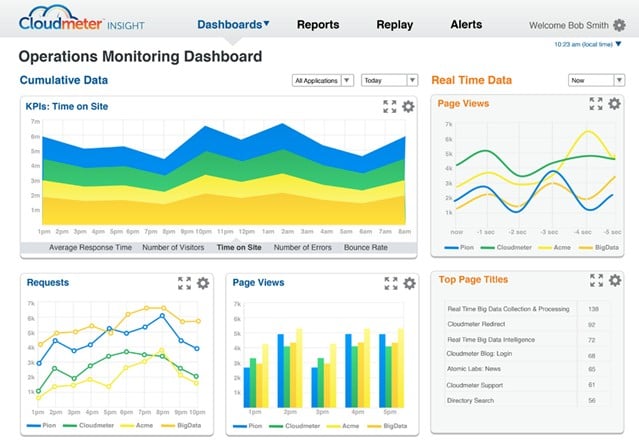This screenshot has width=639, height=445.
Task: Open the Cloudmeter Redirect page title
Action: point(476,324)
